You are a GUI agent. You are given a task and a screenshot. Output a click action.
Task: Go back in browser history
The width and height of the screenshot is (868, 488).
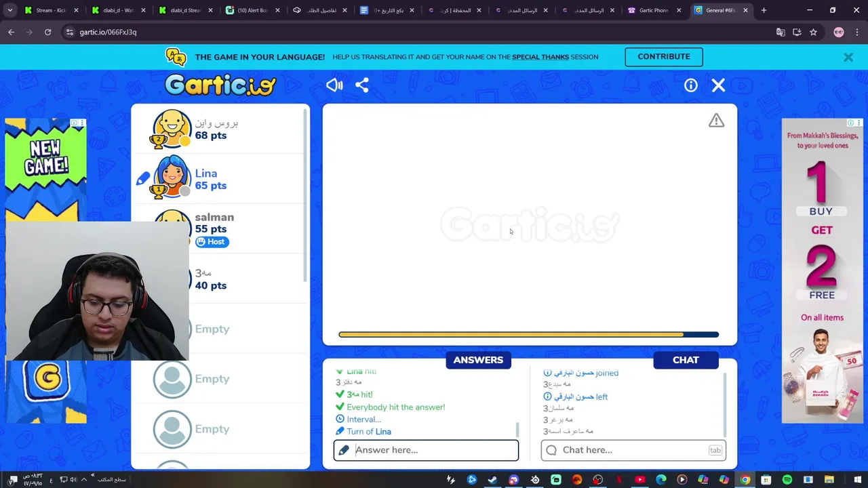click(11, 32)
